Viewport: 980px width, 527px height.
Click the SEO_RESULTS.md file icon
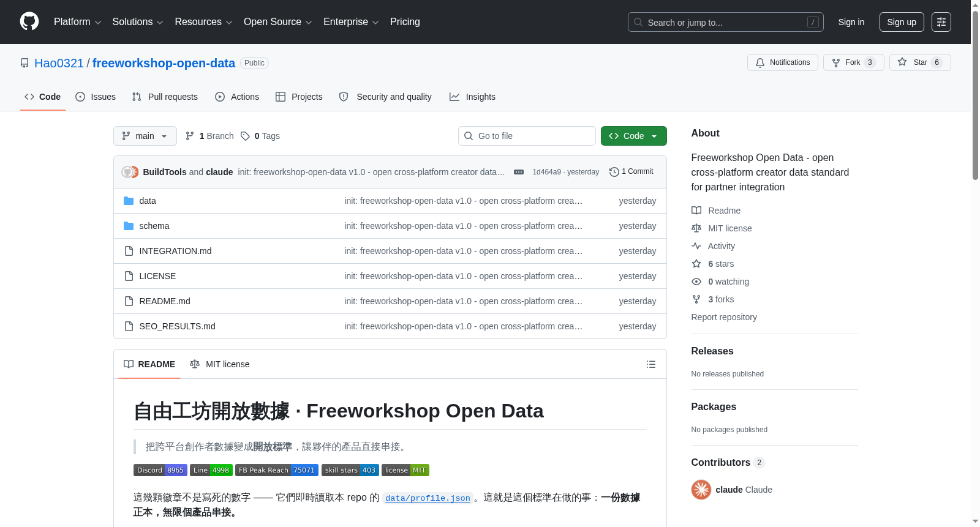click(129, 326)
